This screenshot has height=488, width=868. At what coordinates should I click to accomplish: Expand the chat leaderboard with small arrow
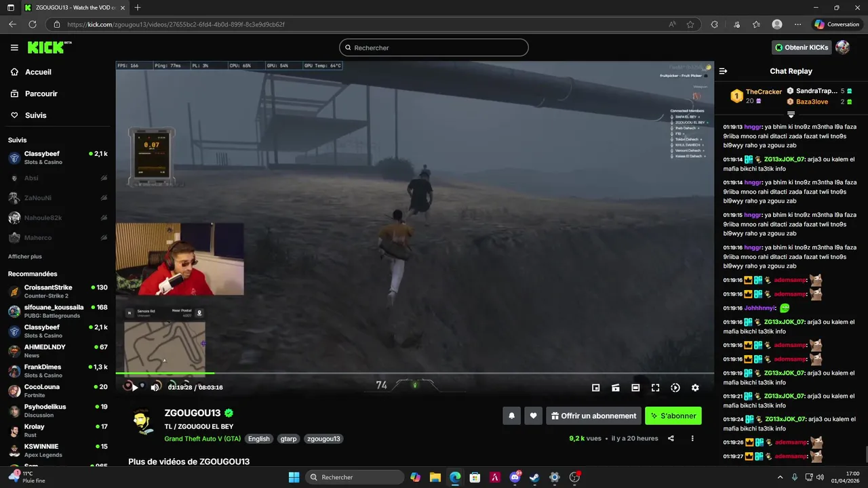coord(791,114)
